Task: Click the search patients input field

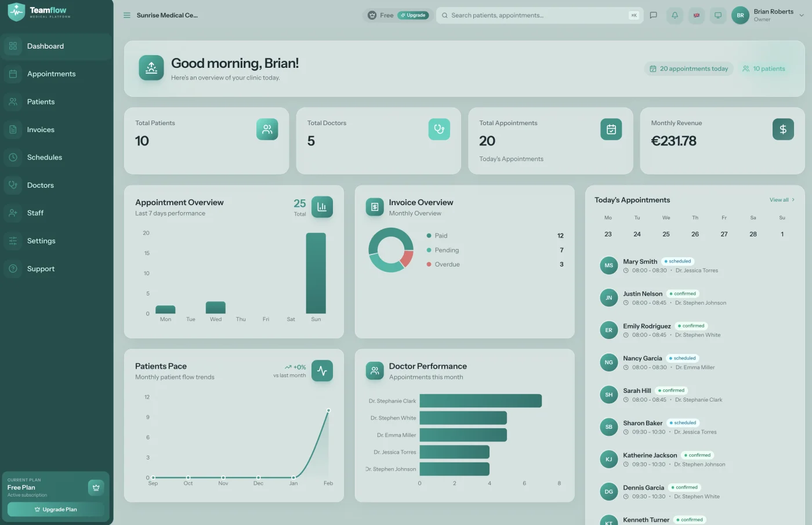Action: (x=539, y=16)
